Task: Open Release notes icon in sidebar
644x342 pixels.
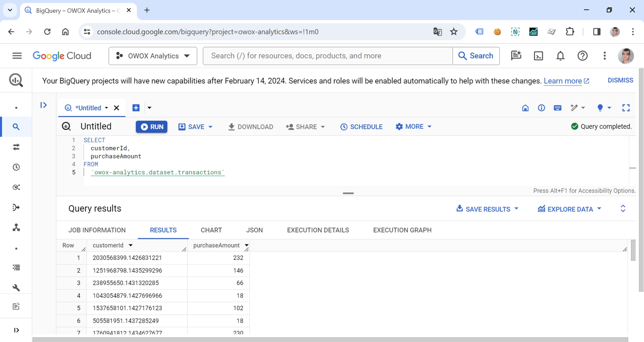Action: pos(16,307)
